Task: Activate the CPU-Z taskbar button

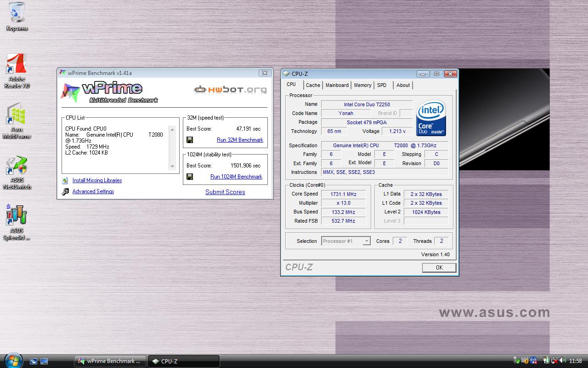Action: click(184, 361)
